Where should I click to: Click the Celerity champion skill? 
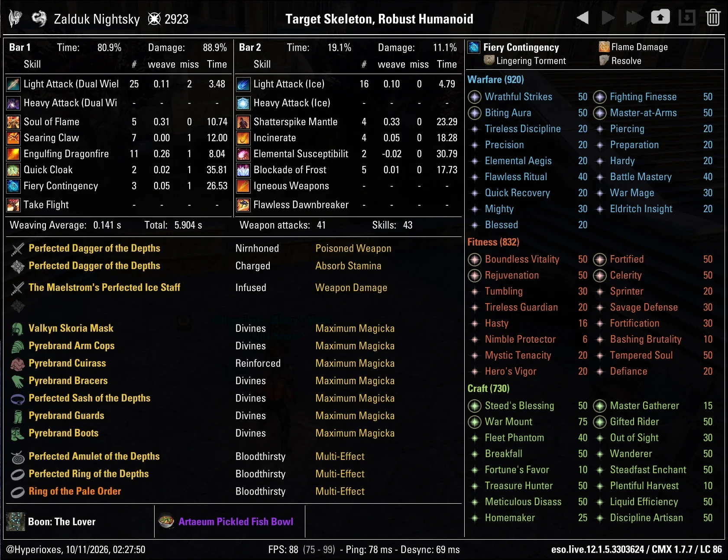[x=626, y=275]
